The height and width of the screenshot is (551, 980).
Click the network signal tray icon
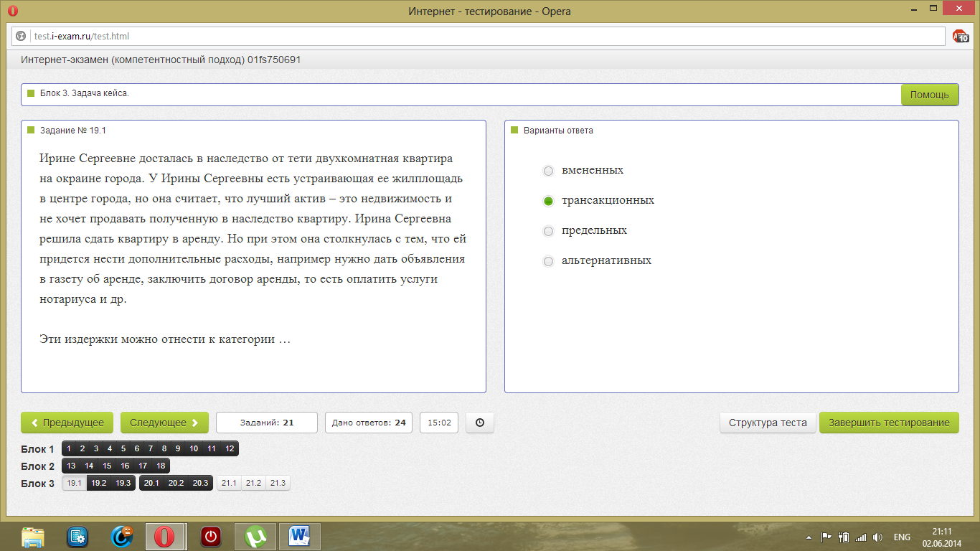(x=861, y=537)
